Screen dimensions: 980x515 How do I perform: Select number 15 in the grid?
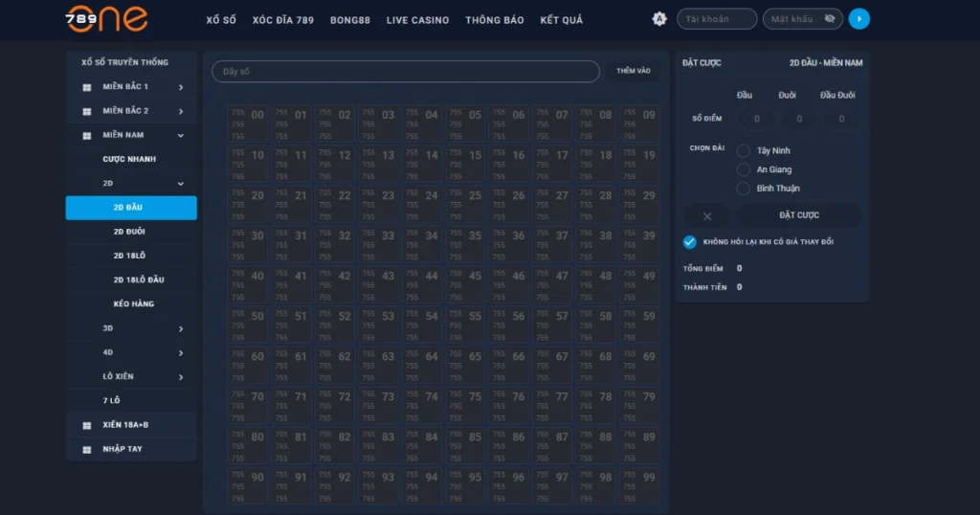[465, 164]
